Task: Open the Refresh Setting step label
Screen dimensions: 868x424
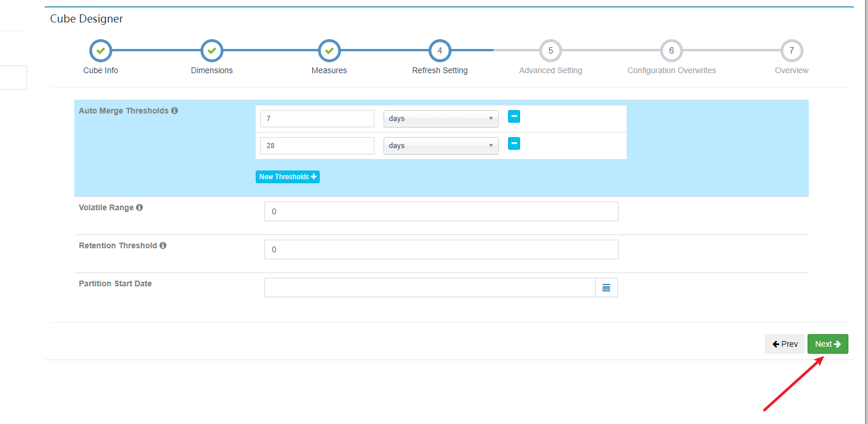Action: click(x=440, y=70)
